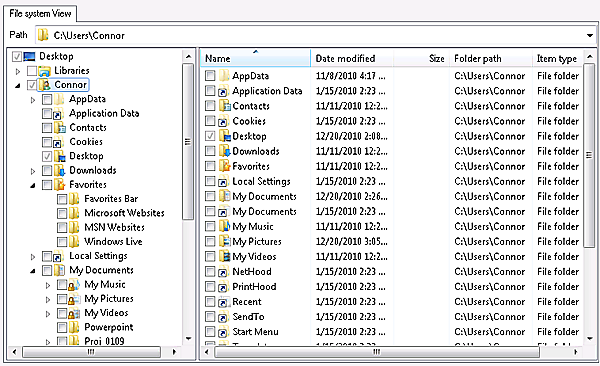Click the My Pictures folder icon in tree
The width and height of the screenshot is (600, 366).
tap(74, 299)
